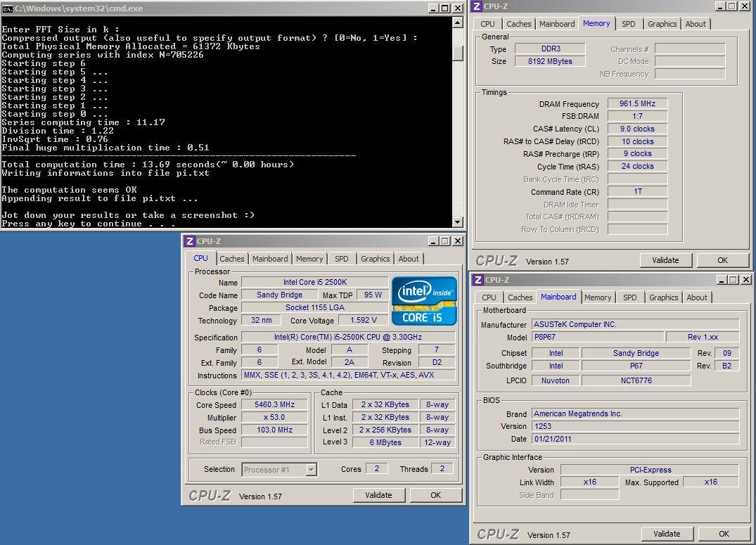
Task: Click the BIOS version 1253 field
Action: (x=636, y=426)
